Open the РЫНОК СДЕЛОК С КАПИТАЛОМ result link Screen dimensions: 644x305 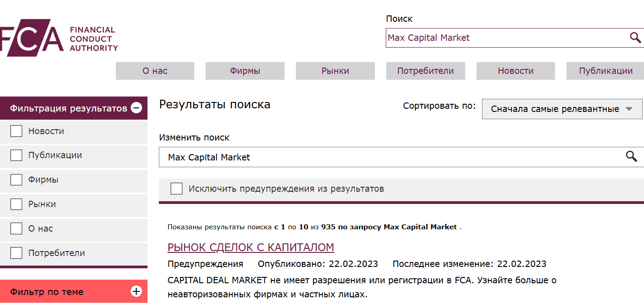click(x=251, y=247)
